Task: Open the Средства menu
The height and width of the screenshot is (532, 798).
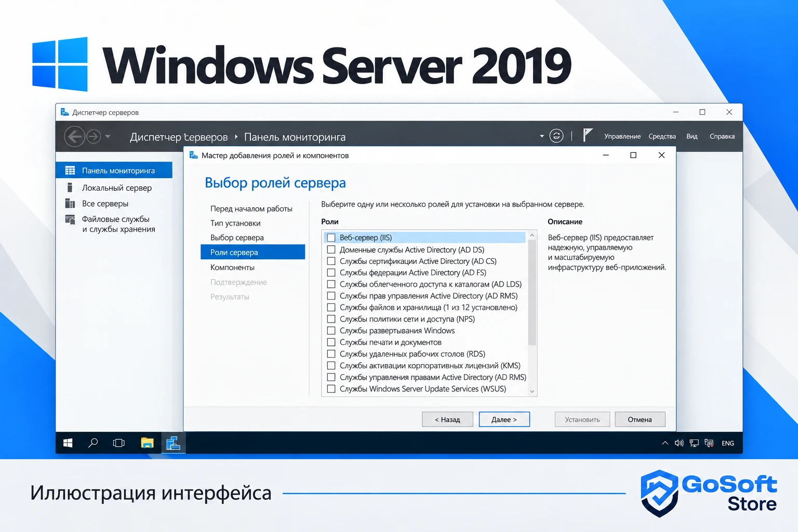Action: pyautogui.click(x=662, y=136)
